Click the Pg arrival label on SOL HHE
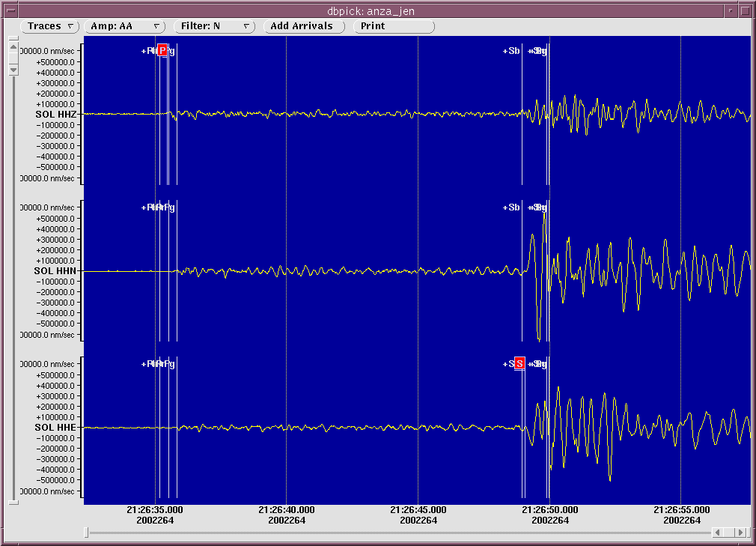This screenshot has height=546, width=756. click(170, 364)
